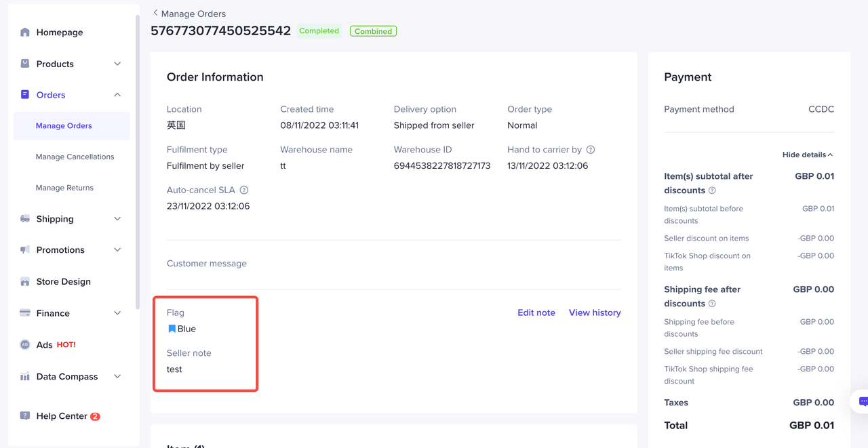This screenshot has width=868, height=448.
Task: Go to Manage Returns page
Action: 64,188
